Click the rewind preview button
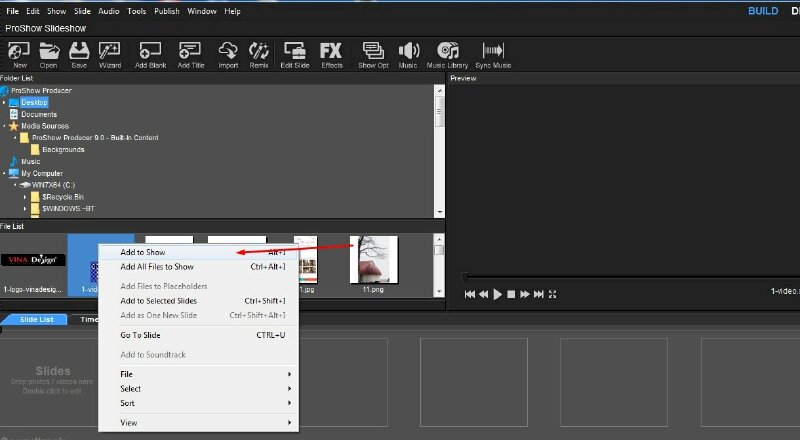 coord(484,294)
